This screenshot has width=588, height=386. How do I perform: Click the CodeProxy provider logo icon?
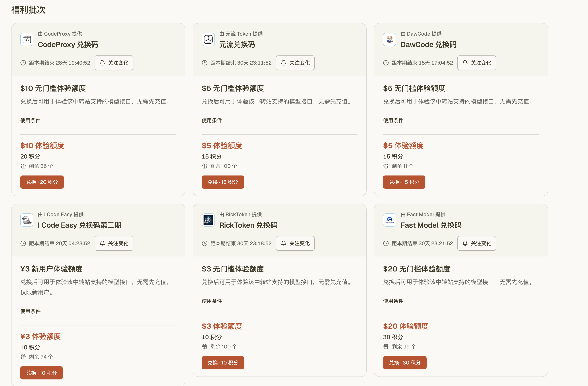pyautogui.click(x=27, y=39)
